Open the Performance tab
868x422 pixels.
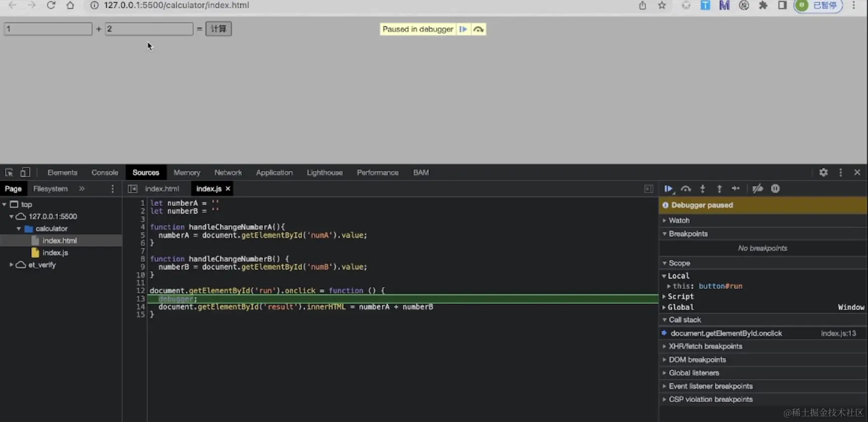(377, 173)
